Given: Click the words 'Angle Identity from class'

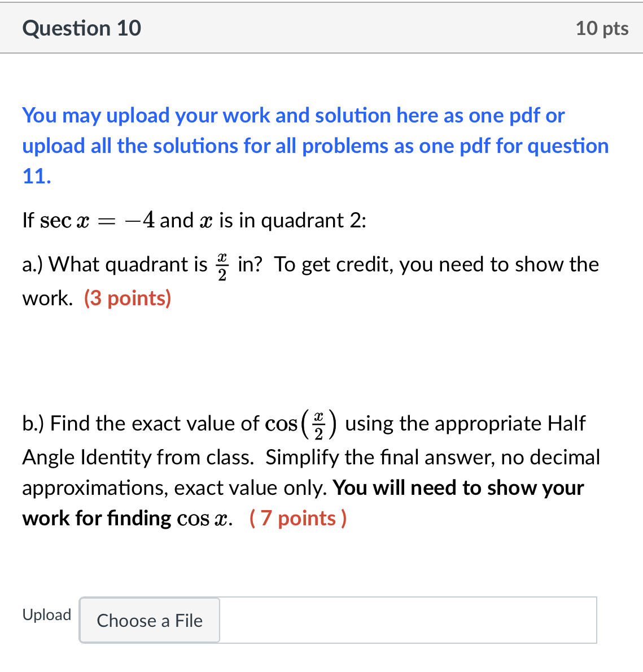Looking at the screenshot, I should [x=138, y=457].
